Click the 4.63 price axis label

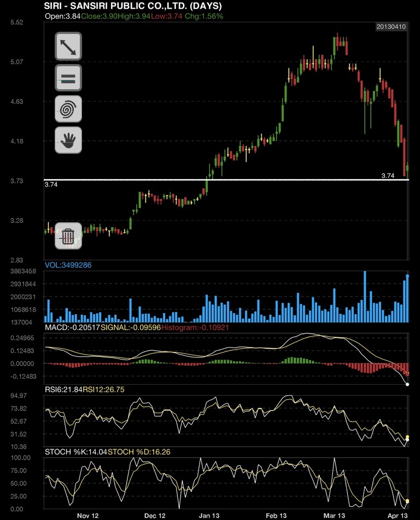pos(17,101)
